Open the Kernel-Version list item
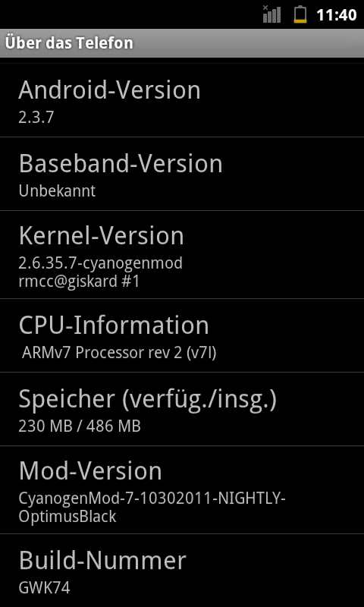The image size is (364, 607). click(x=182, y=255)
